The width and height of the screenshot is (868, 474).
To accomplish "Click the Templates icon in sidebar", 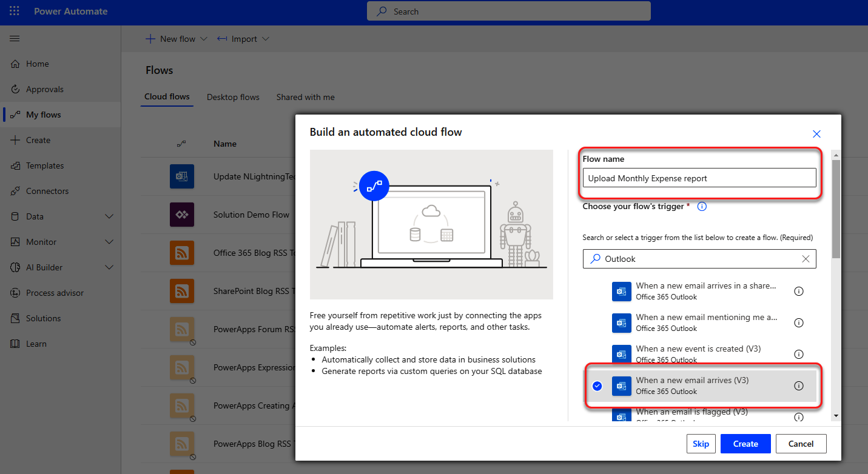I will 15,165.
